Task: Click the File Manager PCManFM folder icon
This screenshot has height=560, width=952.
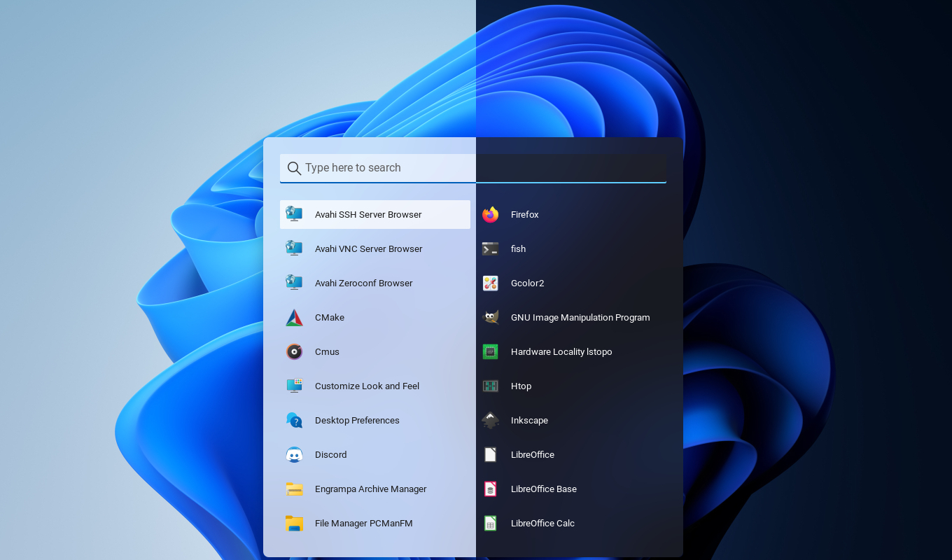Action: click(x=295, y=524)
